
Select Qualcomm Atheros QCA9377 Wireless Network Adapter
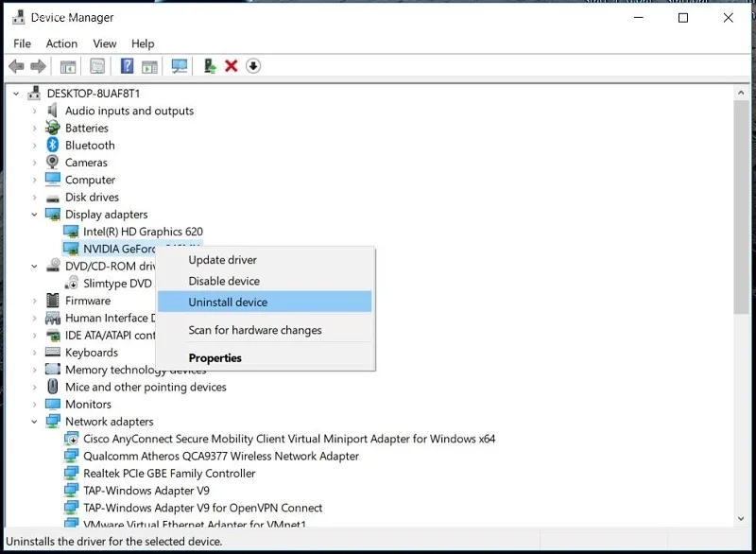pyautogui.click(x=221, y=456)
